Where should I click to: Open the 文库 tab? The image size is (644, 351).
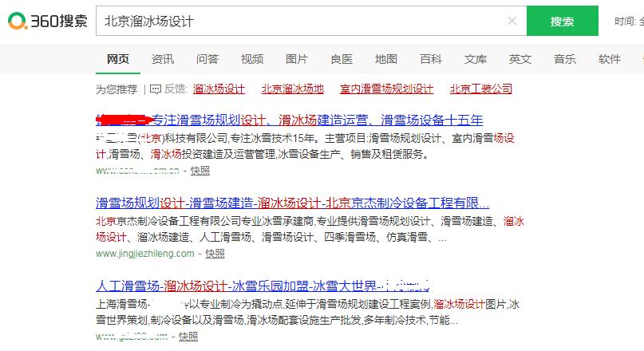(476, 59)
